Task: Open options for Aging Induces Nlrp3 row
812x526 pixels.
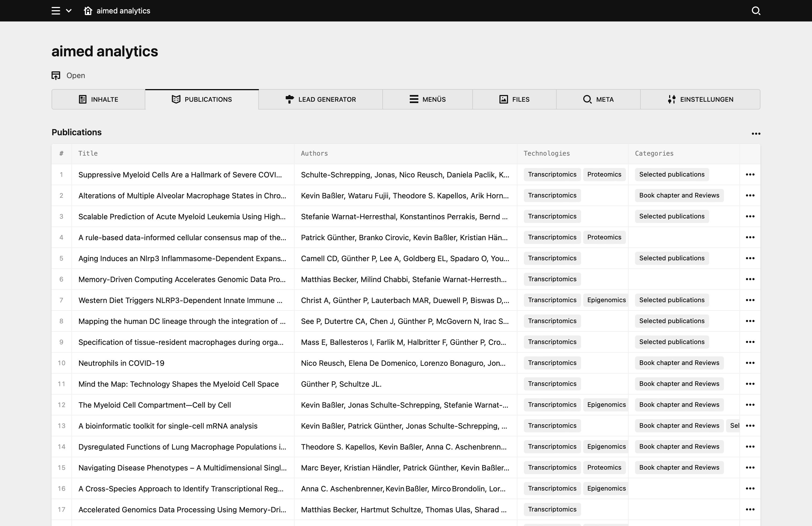Action: (750, 258)
